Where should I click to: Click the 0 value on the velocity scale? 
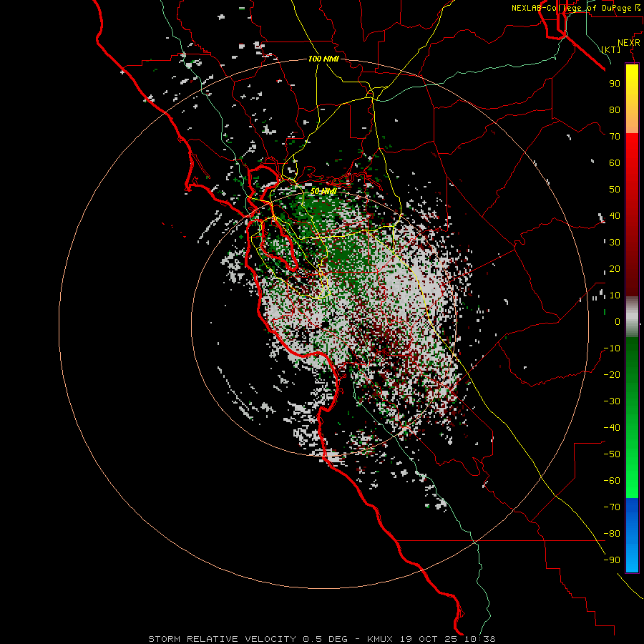(x=618, y=321)
